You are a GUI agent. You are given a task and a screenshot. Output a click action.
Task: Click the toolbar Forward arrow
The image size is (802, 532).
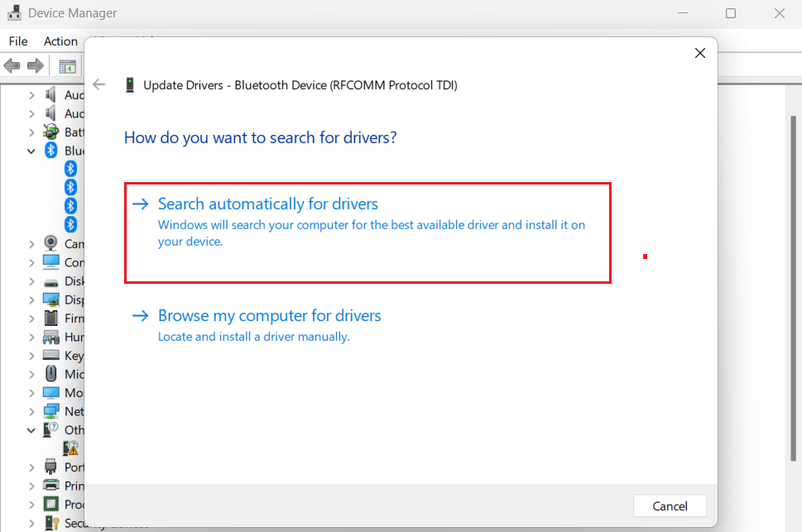(x=36, y=65)
